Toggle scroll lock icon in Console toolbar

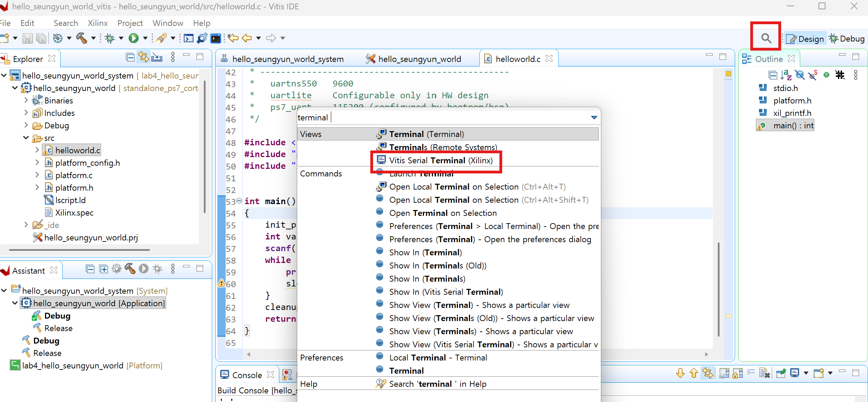(737, 373)
